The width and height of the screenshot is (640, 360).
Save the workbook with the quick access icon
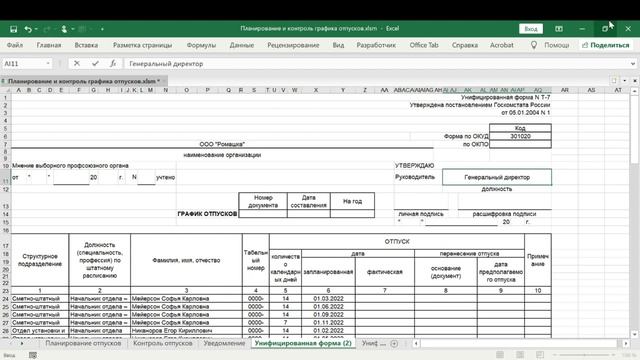click(13, 29)
